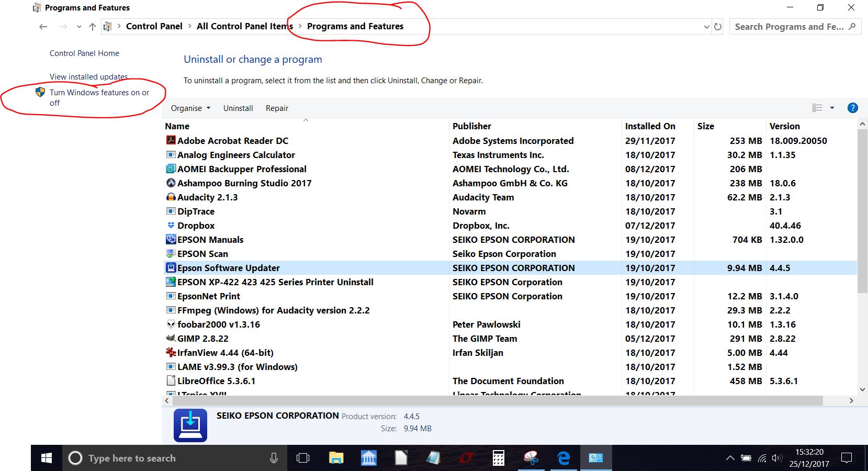Click the AOMEI Backupper Professional icon
The width and height of the screenshot is (868, 471).
(x=171, y=169)
